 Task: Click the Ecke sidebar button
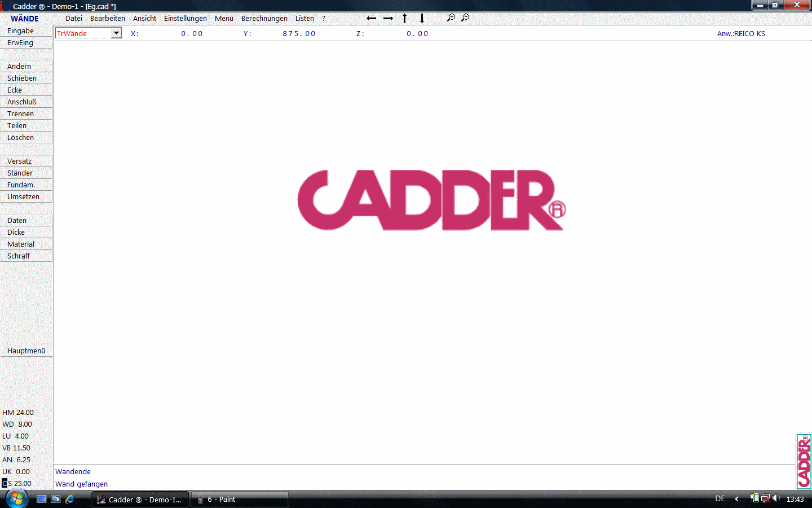tap(27, 90)
